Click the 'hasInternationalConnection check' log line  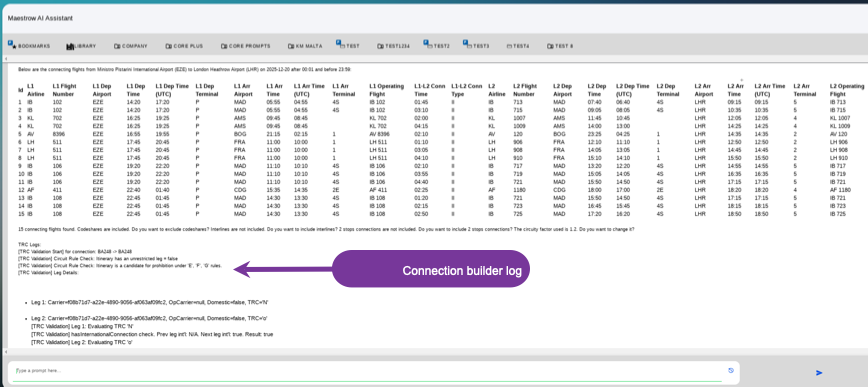pos(152,334)
